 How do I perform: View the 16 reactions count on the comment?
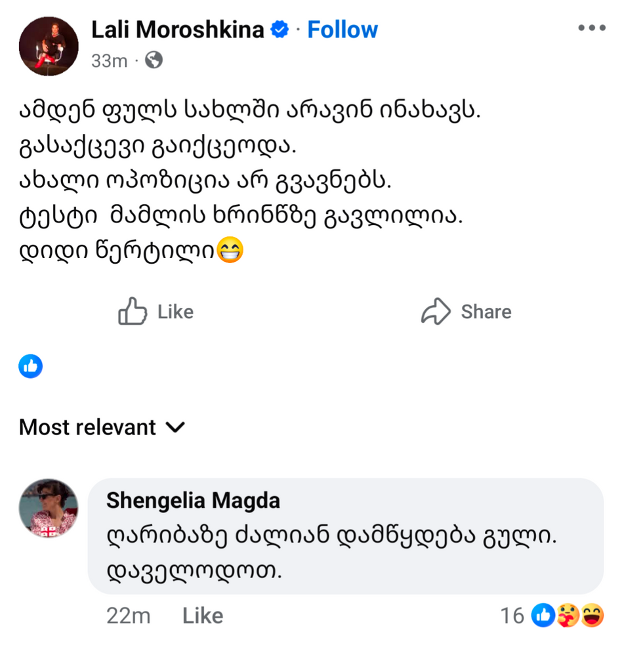pos(512,616)
